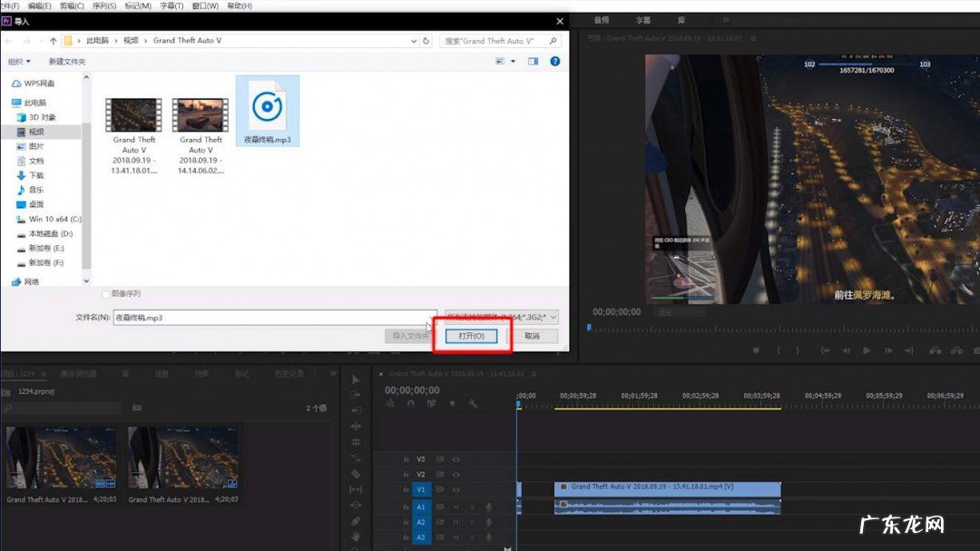
Task: Click the 取消 button
Action: (x=532, y=336)
